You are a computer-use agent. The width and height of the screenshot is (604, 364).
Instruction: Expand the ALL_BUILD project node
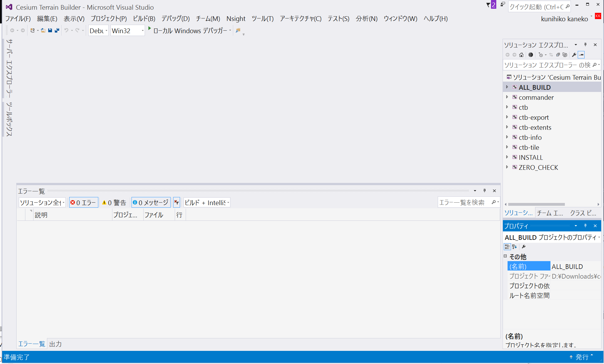pyautogui.click(x=507, y=87)
